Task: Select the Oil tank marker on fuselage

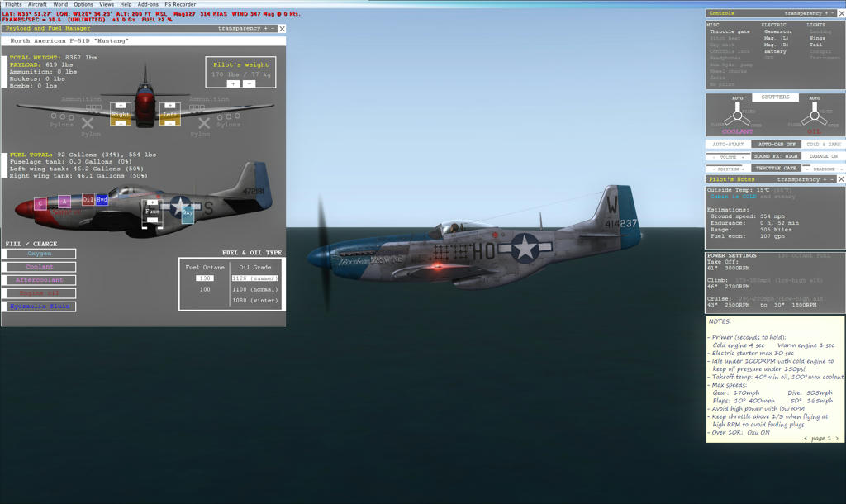Action: [x=88, y=199]
